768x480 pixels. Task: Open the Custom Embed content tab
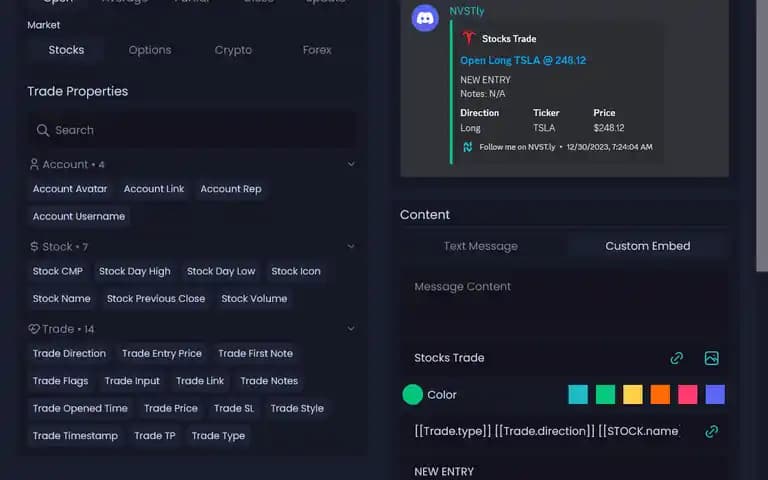(x=648, y=246)
